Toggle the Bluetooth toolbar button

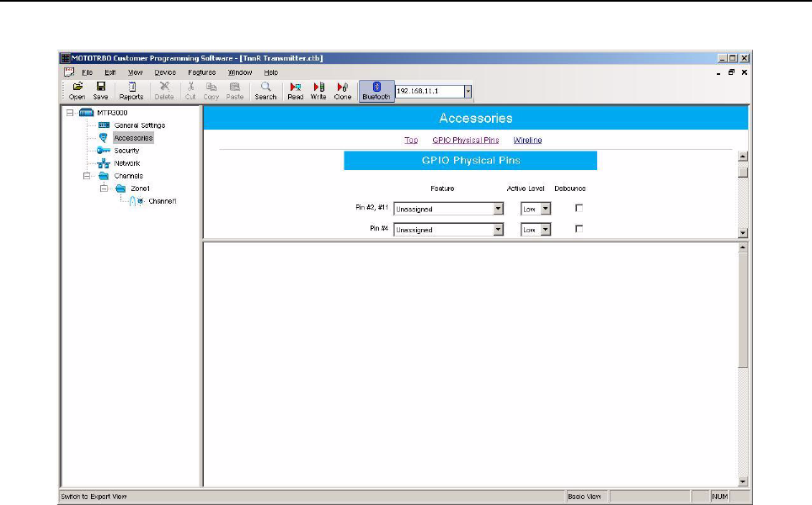(377, 91)
